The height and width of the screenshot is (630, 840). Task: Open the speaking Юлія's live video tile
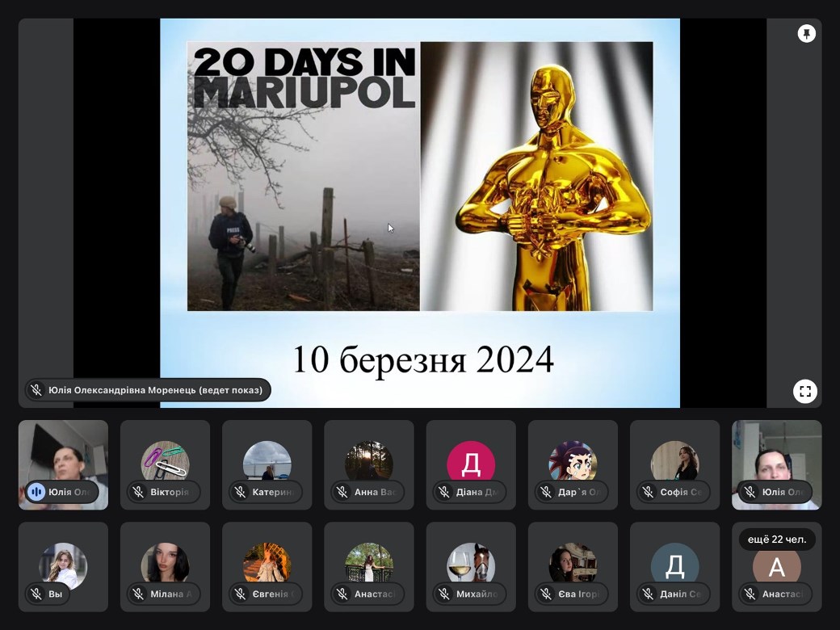click(x=63, y=464)
